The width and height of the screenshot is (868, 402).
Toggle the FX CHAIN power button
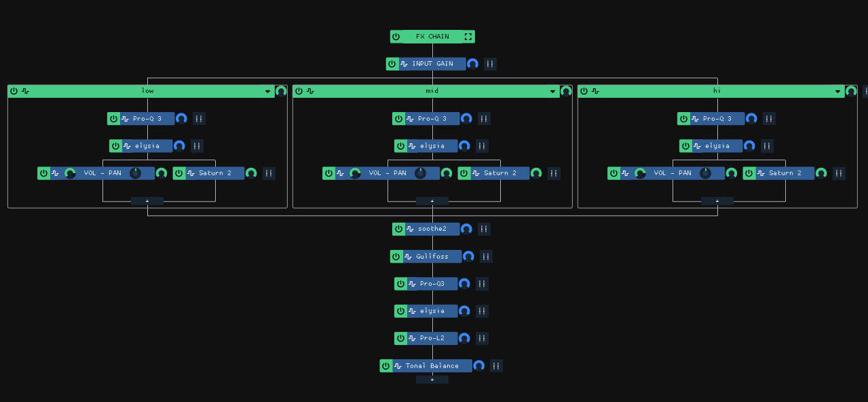coord(396,37)
